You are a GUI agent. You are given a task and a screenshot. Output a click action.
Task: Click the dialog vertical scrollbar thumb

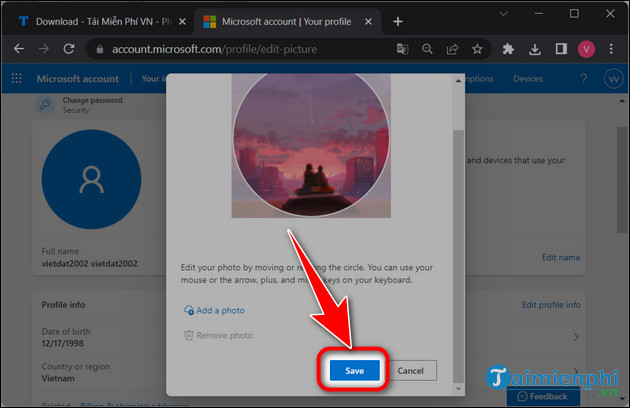458,256
